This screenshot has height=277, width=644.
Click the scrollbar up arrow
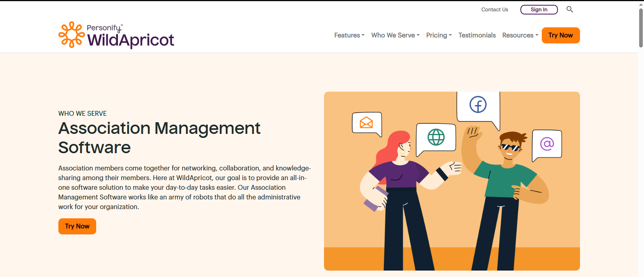click(641, 4)
